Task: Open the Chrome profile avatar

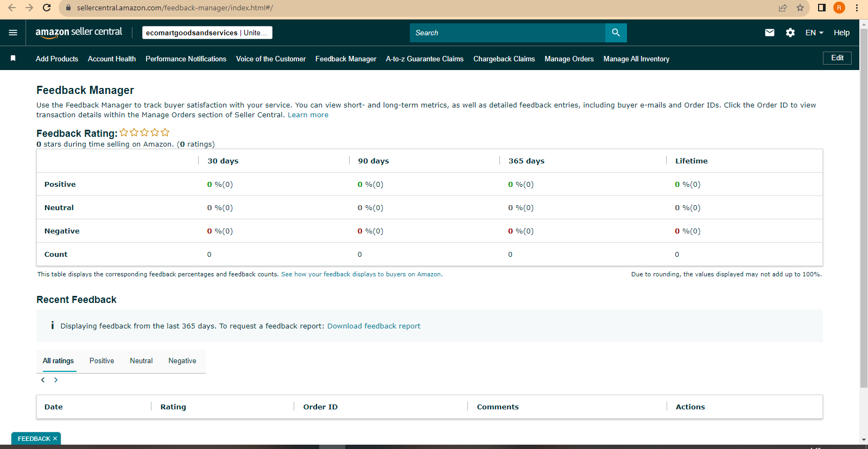Action: pyautogui.click(x=839, y=8)
